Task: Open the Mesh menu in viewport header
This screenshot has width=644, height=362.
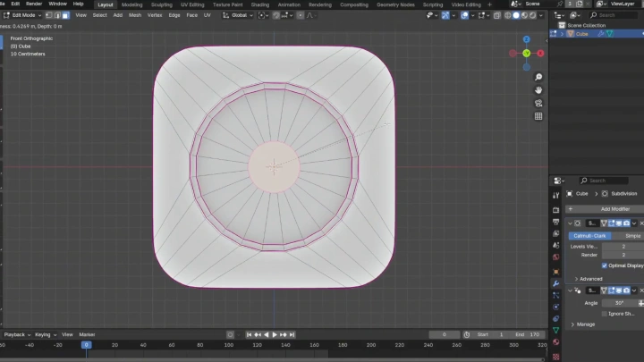Action: pyautogui.click(x=135, y=15)
